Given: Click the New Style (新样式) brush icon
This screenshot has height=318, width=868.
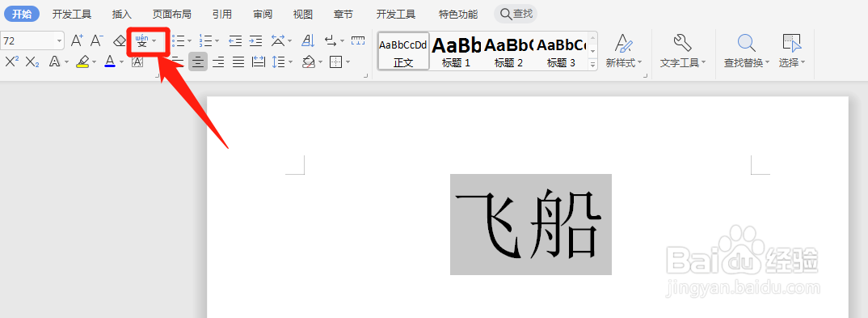Looking at the screenshot, I should [x=624, y=43].
